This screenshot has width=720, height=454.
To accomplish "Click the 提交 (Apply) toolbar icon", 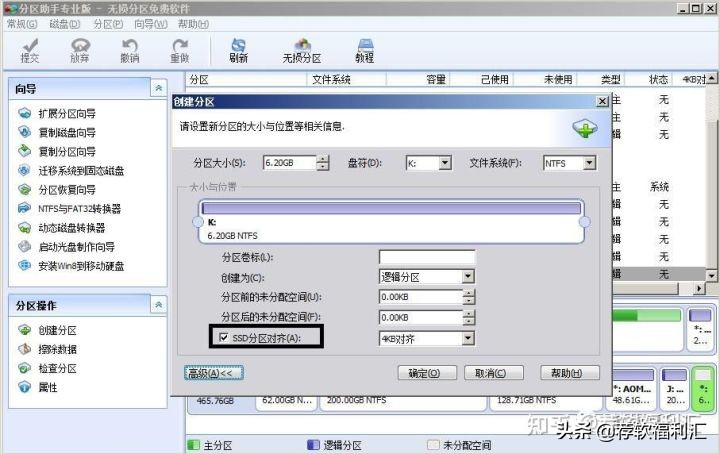I will [x=30, y=50].
